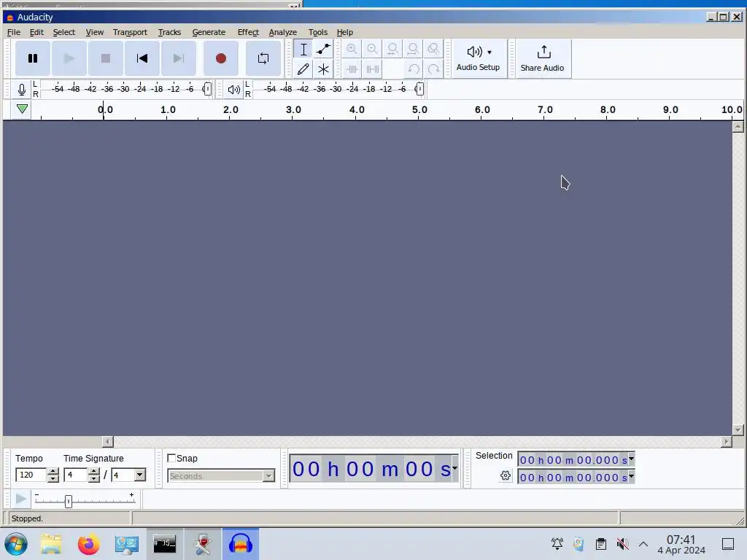The image size is (747, 560).
Task: Open Firefox from the taskbar
Action: point(88,544)
